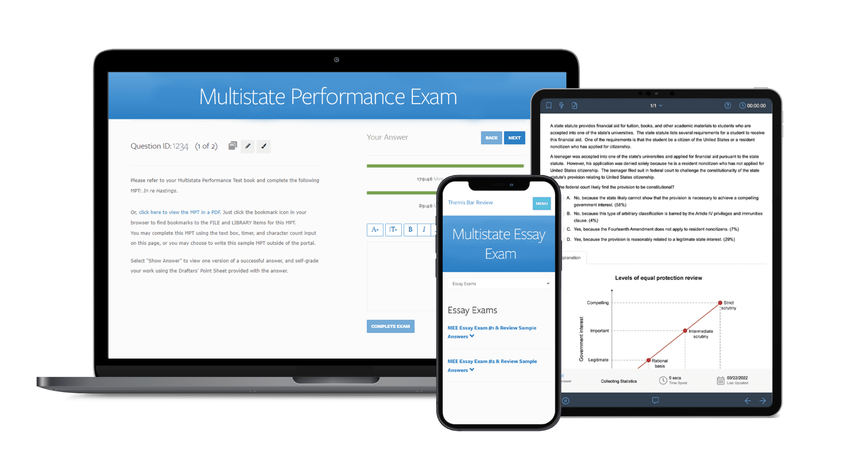Viewport: 868px width, 454px height.
Task: Open the MENU on mobile device
Action: pos(541,203)
